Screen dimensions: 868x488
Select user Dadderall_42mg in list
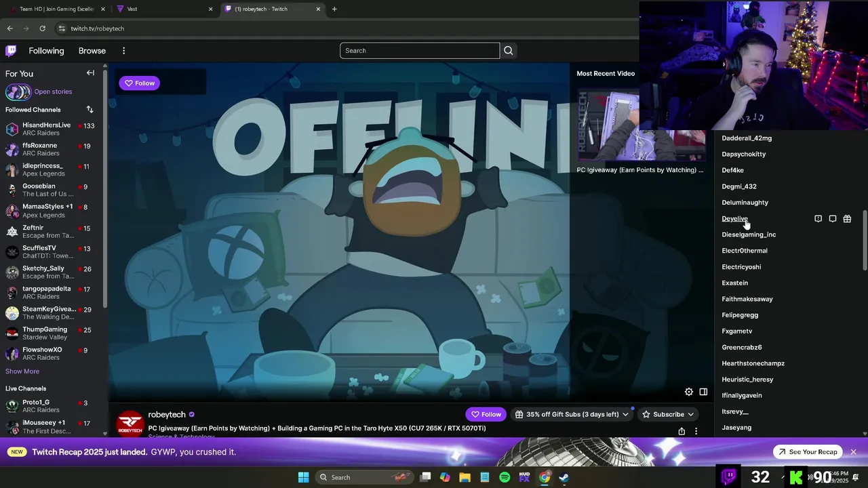coord(747,138)
